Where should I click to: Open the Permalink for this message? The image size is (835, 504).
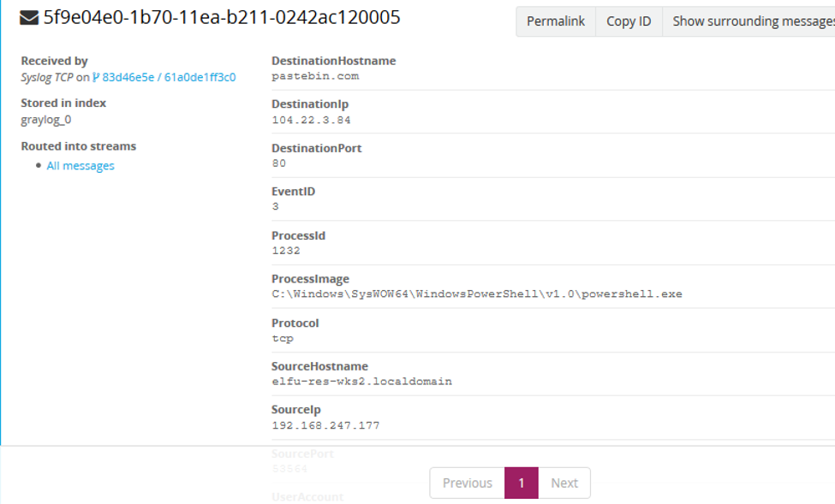[555, 21]
